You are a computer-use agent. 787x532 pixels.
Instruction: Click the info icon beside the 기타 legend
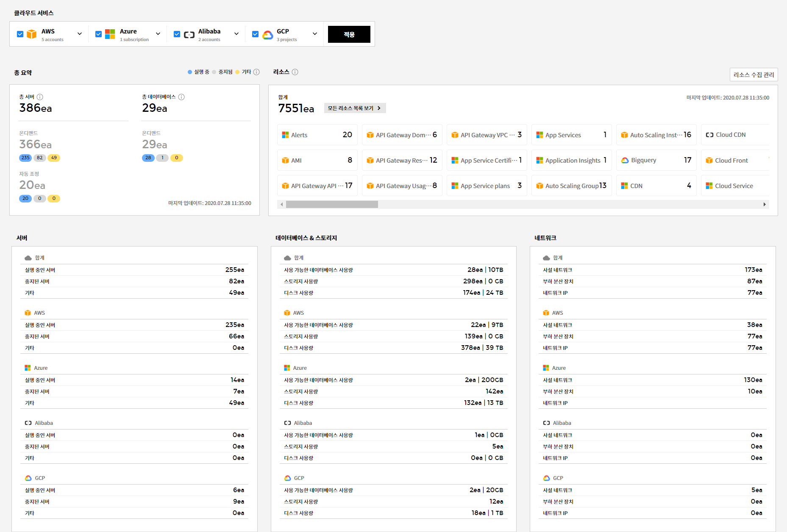point(256,72)
